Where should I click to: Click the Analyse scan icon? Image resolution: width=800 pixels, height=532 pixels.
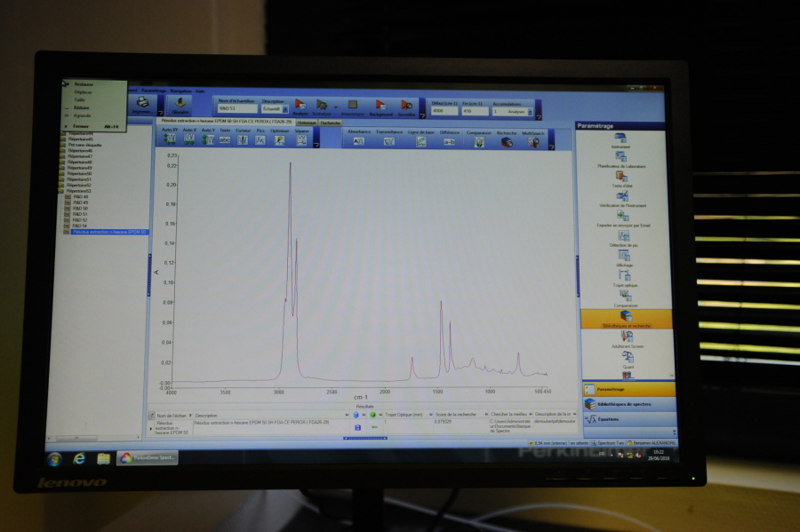coord(300,105)
